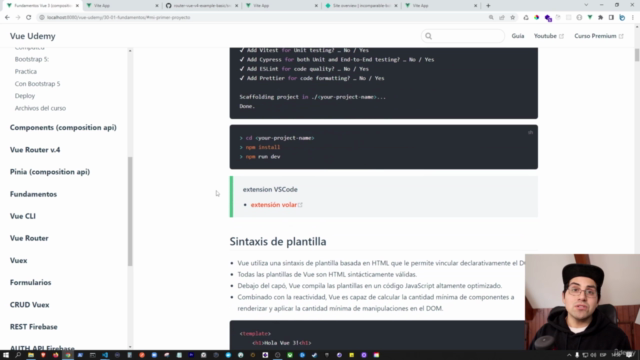Open a new browser tab

[x=488, y=6]
